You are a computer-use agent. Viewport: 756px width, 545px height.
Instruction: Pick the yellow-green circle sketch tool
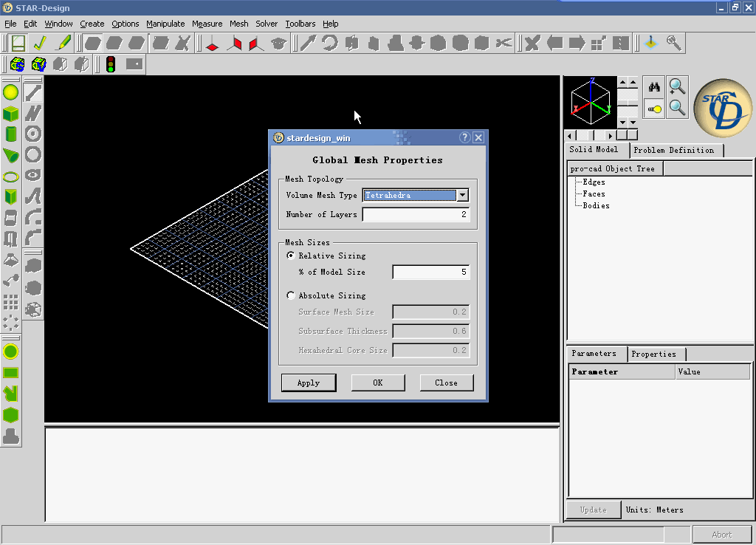click(x=10, y=352)
